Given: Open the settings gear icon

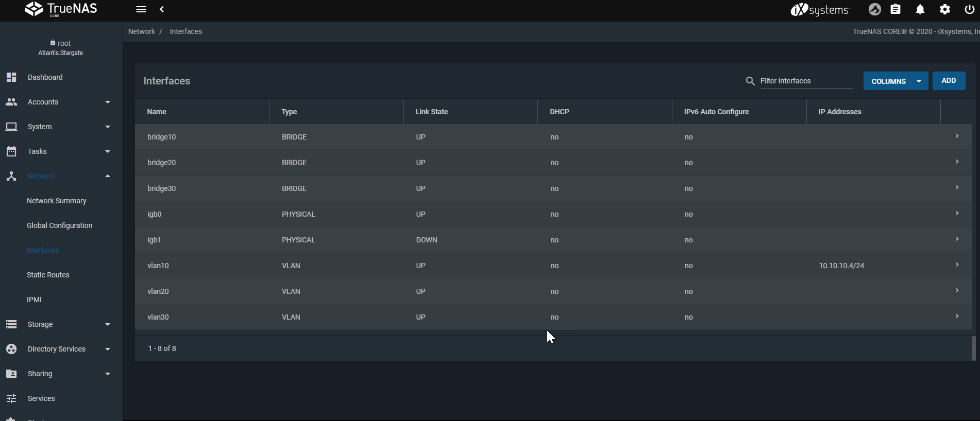Looking at the screenshot, I should [944, 9].
